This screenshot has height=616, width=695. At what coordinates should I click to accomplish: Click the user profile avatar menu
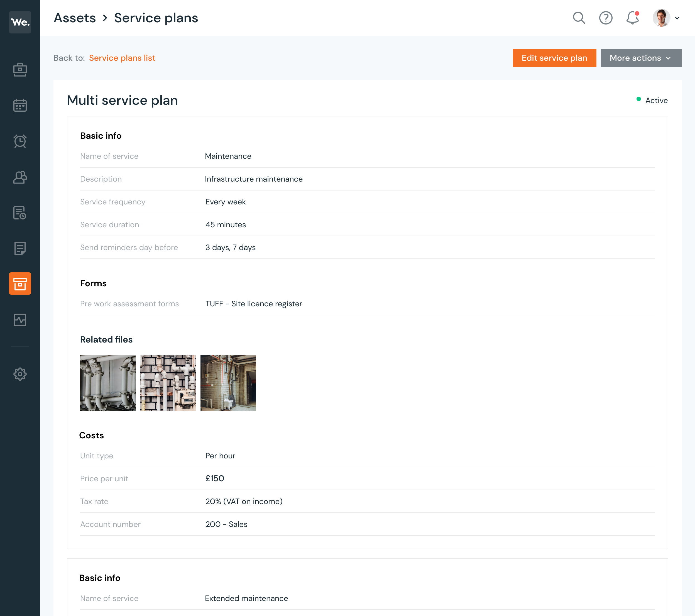662,18
